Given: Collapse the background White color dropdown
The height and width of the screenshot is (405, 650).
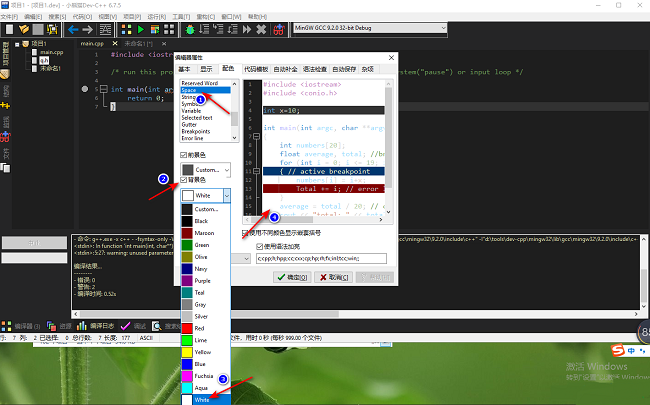Looking at the screenshot, I should (x=227, y=196).
